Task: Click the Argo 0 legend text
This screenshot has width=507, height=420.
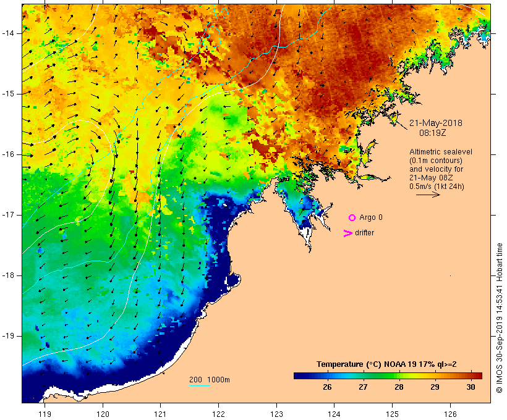Action: tap(371, 218)
